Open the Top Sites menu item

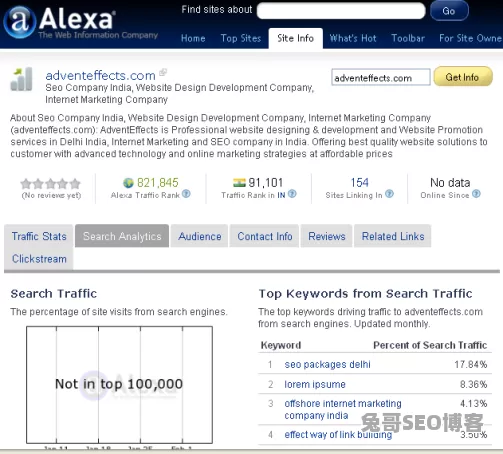point(241,38)
